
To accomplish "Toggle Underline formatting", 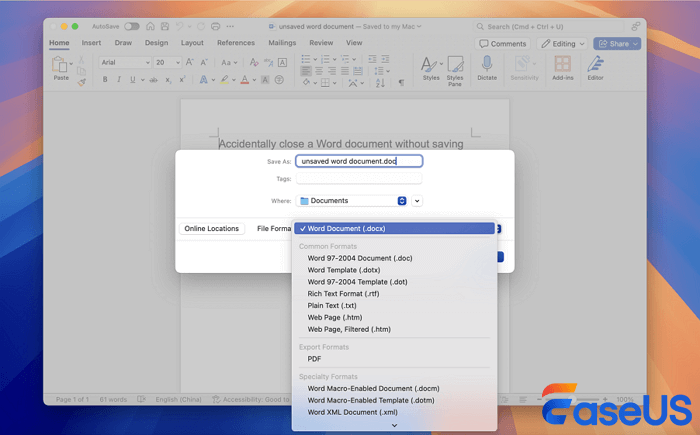I will [x=133, y=79].
